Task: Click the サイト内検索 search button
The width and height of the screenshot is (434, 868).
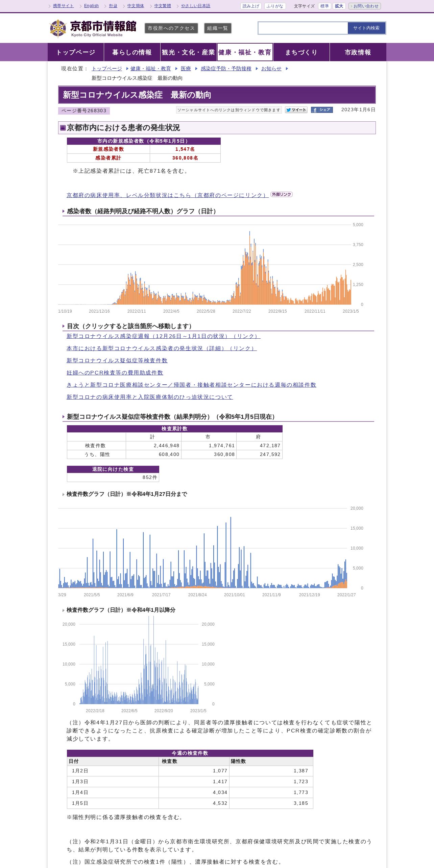Action: (366, 28)
